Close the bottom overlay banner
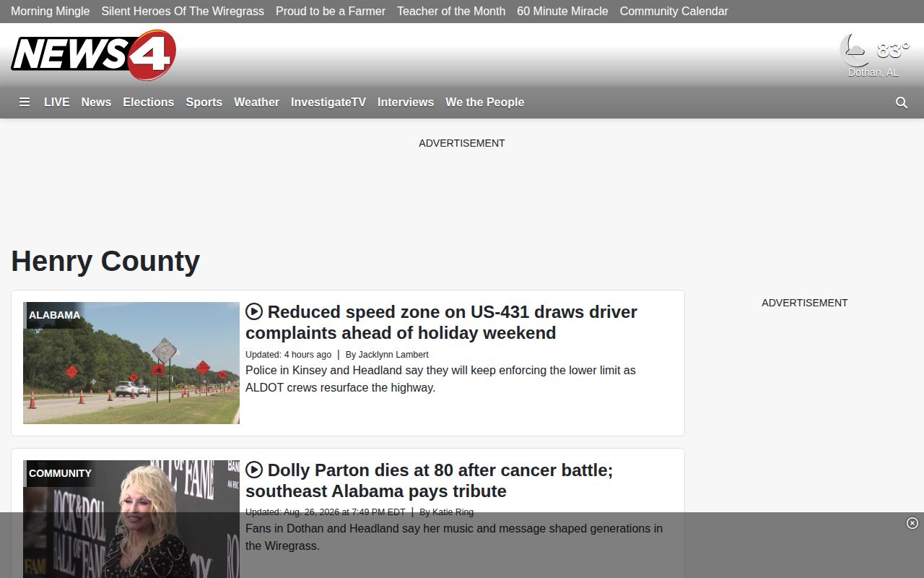 click(912, 523)
